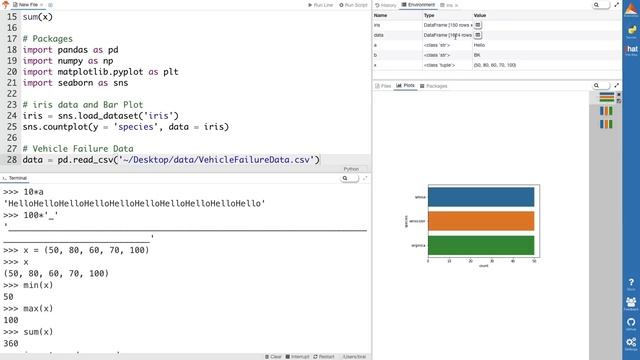Image resolution: width=640 pixels, height=360 pixels.
Task: Open the Files tab
Action: pos(383,86)
